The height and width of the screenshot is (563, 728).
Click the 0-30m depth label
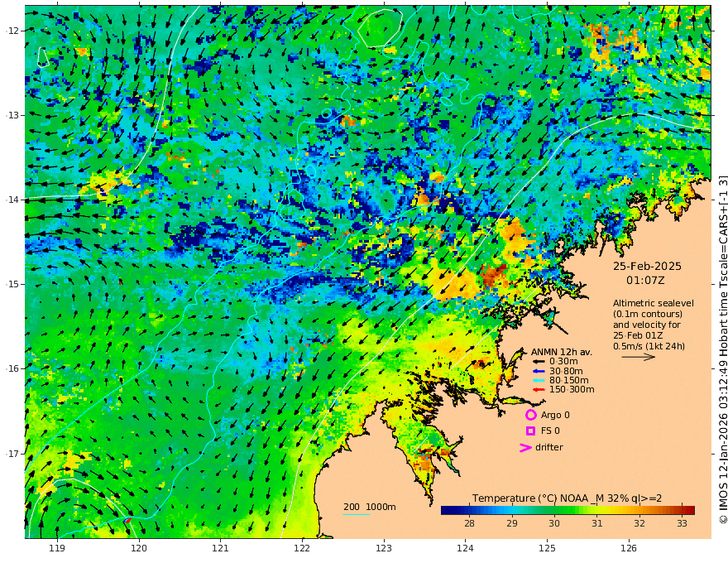tap(563, 361)
